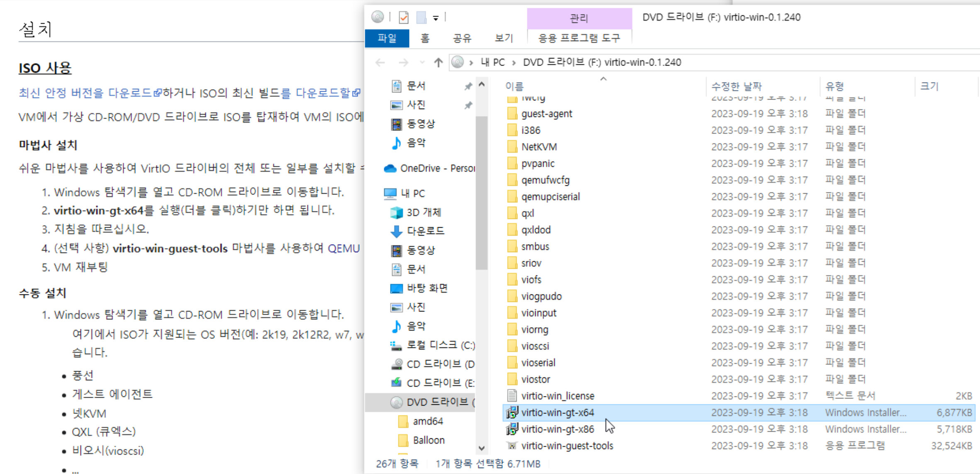Screen dimensions: 980x474
Task: Select the pinned 사진 quick access item
Action: click(408, 105)
